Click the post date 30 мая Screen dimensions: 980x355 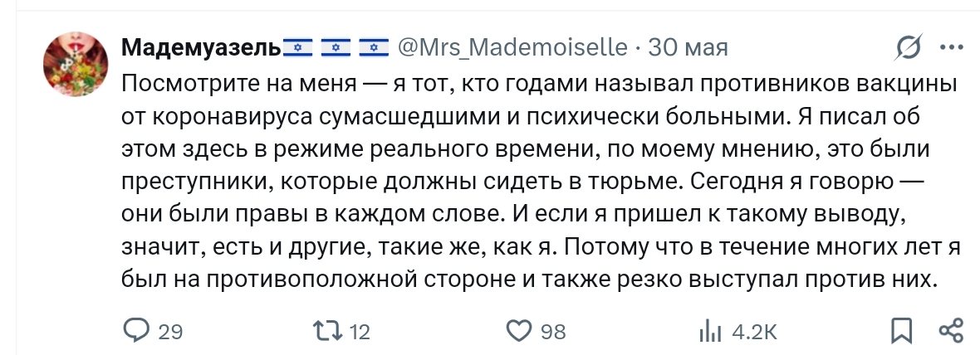pyautogui.click(x=688, y=48)
